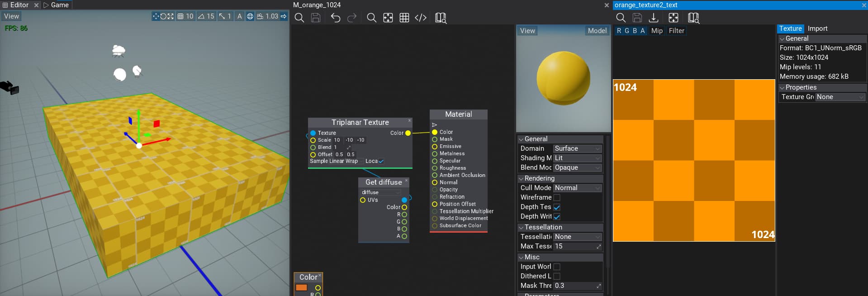Enable the Wireframe checkbox
The height and width of the screenshot is (296, 868).
pos(557,197)
